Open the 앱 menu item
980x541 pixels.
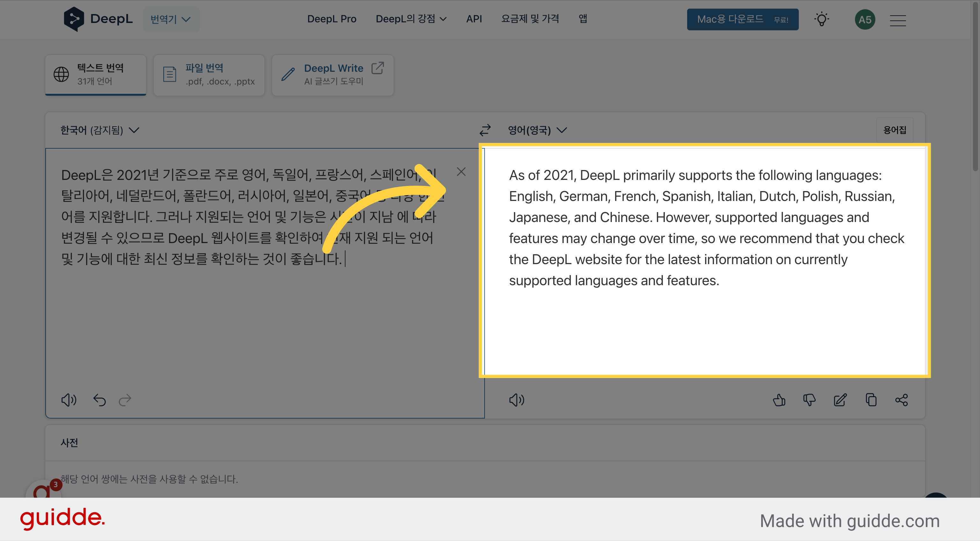583,19
